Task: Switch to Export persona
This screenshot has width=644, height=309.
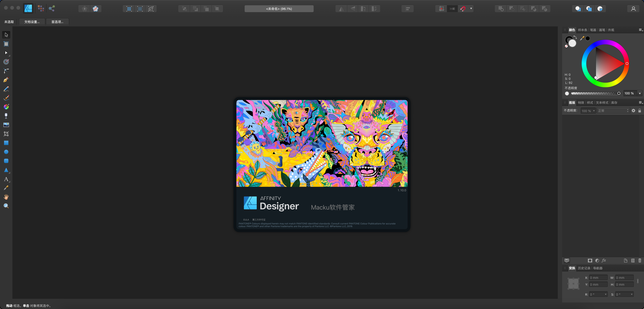Action: (52, 9)
